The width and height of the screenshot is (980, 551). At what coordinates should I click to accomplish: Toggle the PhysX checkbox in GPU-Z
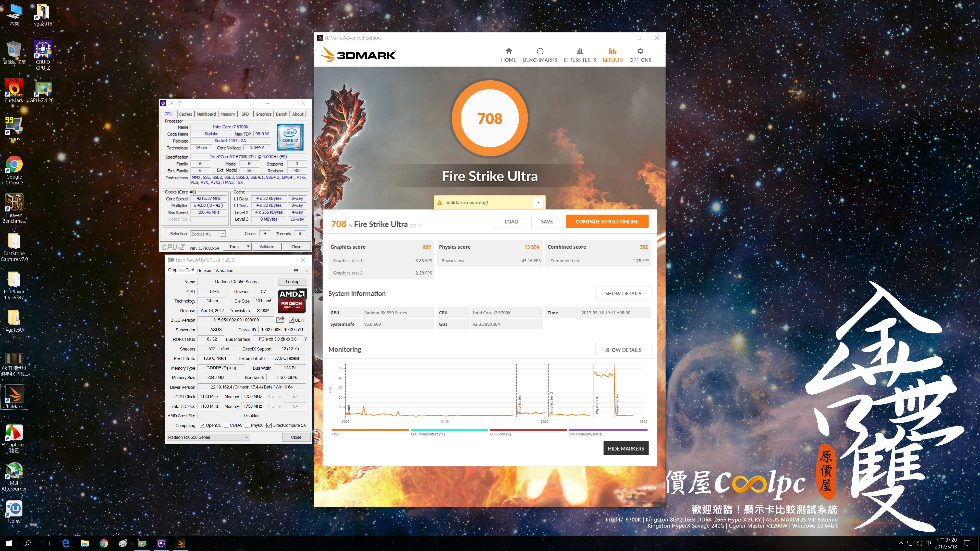[248, 425]
